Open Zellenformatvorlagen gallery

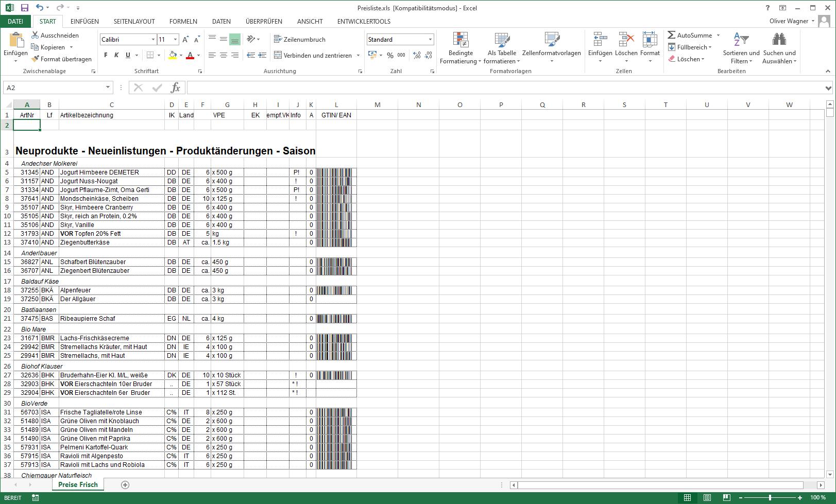click(x=551, y=48)
